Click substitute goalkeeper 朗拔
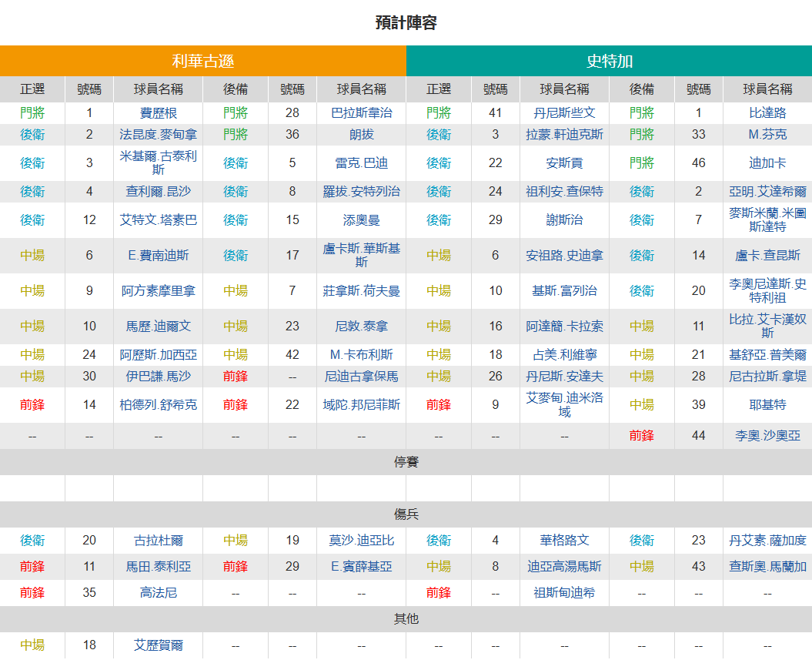The height and width of the screenshot is (660, 812). [362, 135]
